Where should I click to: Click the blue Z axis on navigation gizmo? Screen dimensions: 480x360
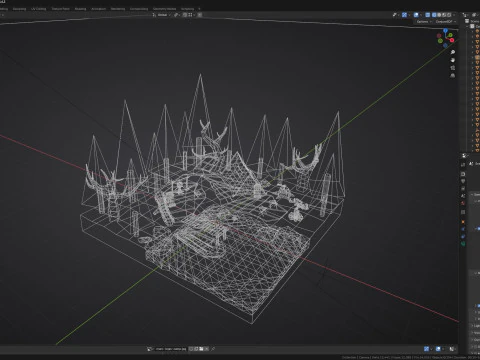coord(445,31)
